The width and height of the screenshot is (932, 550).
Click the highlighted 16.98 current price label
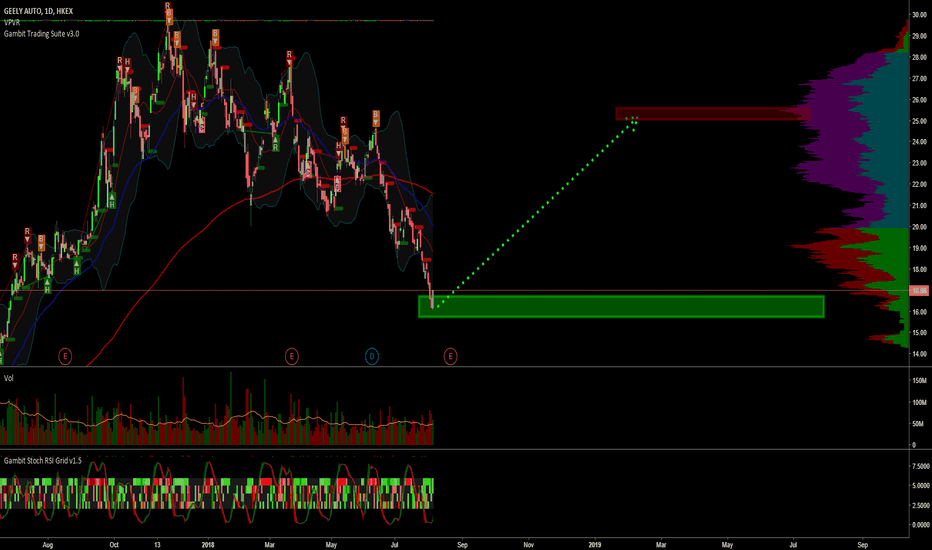click(919, 291)
